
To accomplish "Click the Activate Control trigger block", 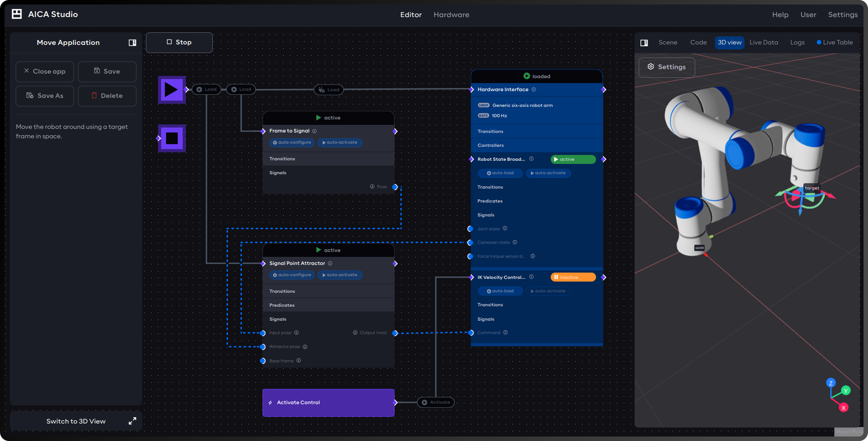I will (x=329, y=403).
